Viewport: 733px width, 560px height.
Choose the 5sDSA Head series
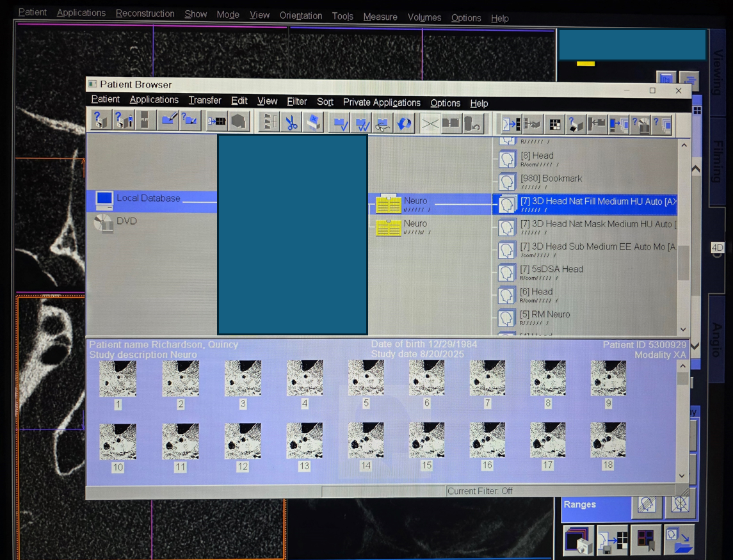[551, 269]
